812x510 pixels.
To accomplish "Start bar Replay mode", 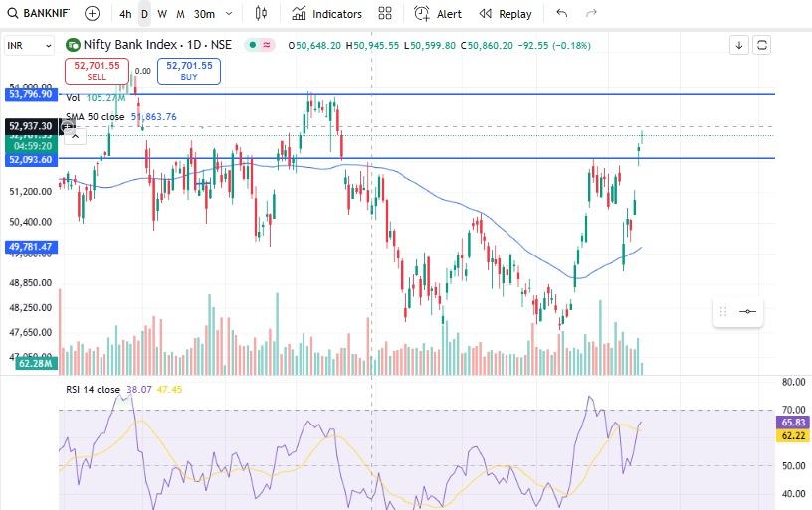I will click(506, 14).
